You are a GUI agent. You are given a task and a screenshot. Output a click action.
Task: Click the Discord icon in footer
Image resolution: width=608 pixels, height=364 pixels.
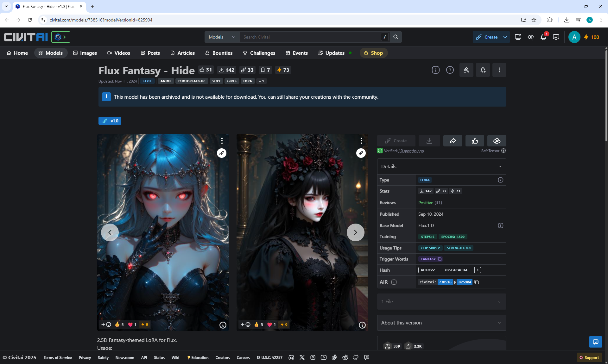pos(291,357)
